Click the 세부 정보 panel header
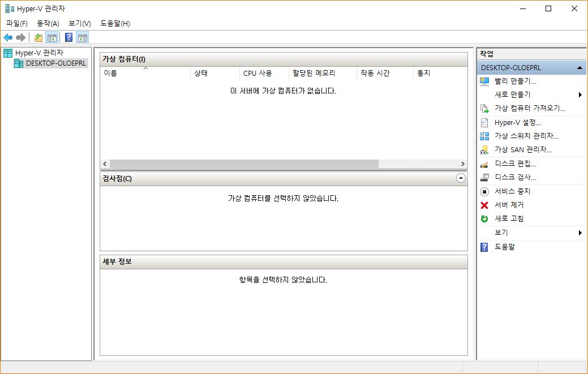 [284, 261]
